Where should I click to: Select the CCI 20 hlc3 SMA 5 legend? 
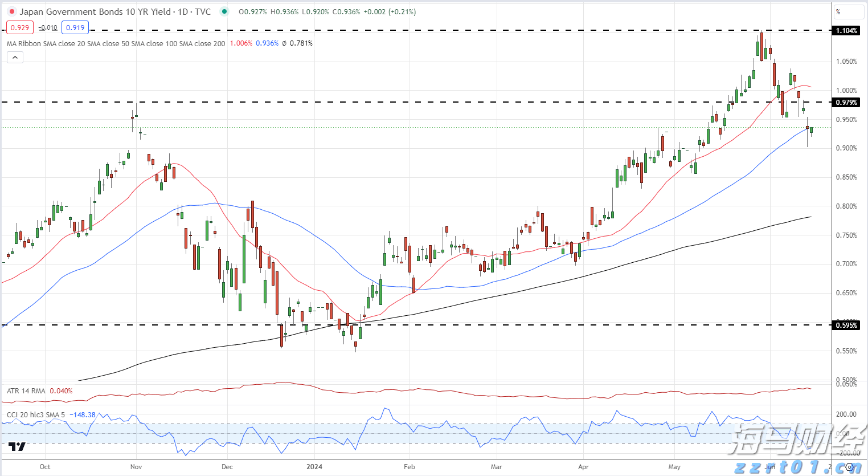tap(36, 415)
